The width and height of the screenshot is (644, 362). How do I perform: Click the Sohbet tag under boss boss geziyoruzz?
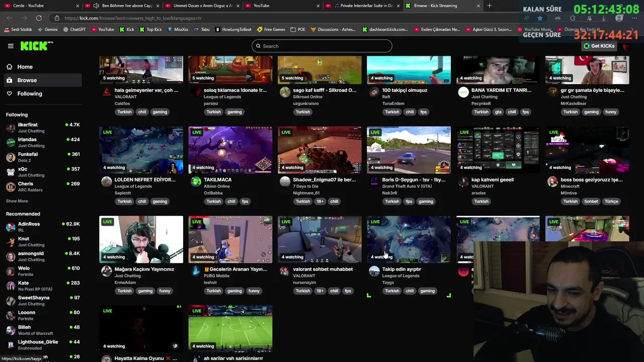click(x=591, y=201)
